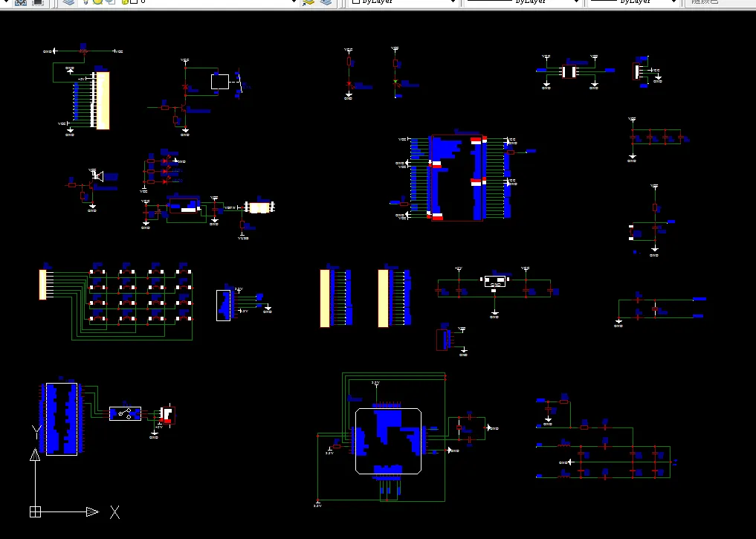
Task: Select the speaker symbol in buzzer circuit
Action: tap(98, 176)
